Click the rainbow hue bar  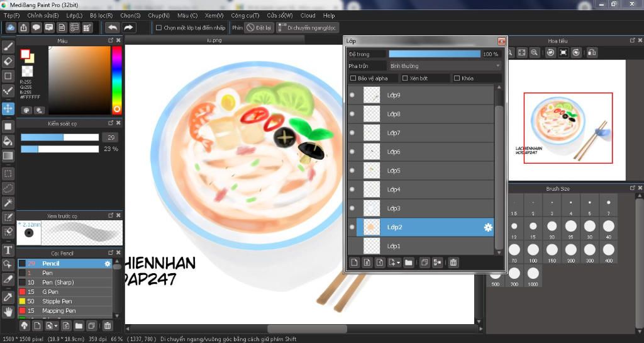click(117, 80)
